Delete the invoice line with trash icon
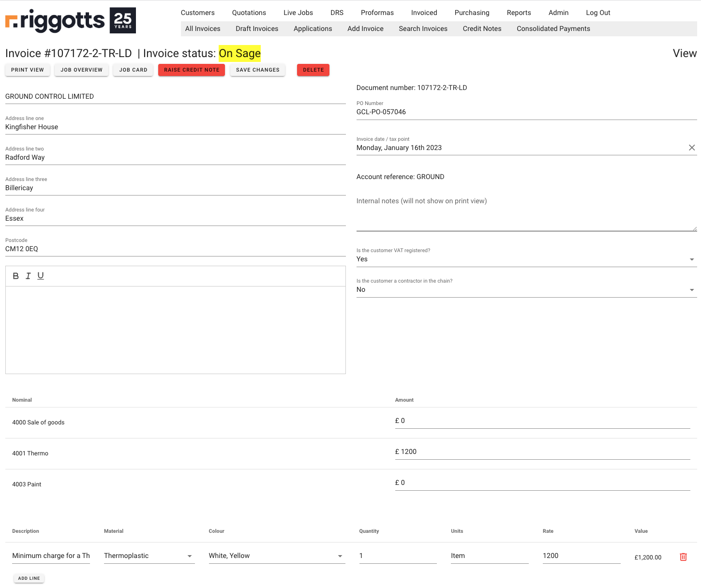The image size is (701, 588). pos(683,557)
